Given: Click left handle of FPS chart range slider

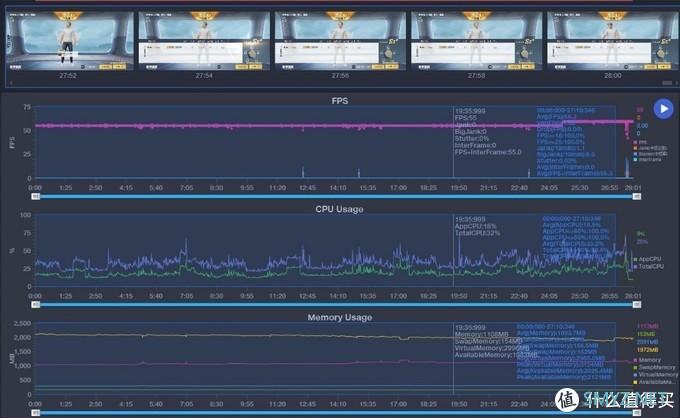Looking at the screenshot, I should [36, 197].
